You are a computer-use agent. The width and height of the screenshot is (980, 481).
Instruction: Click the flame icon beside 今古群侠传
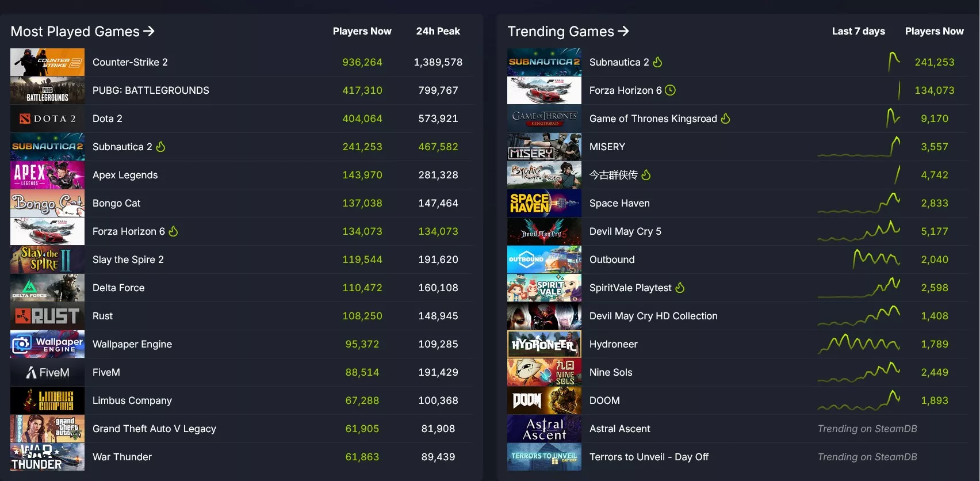[646, 174]
